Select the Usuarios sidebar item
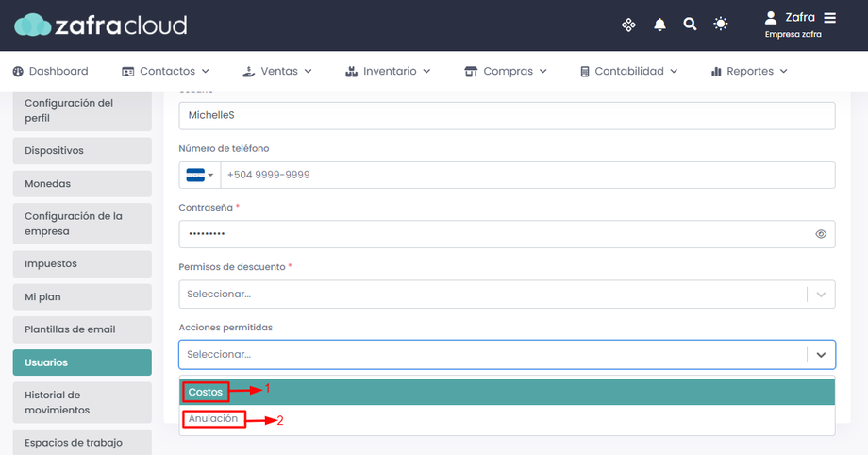The width and height of the screenshot is (868, 455). tap(82, 362)
